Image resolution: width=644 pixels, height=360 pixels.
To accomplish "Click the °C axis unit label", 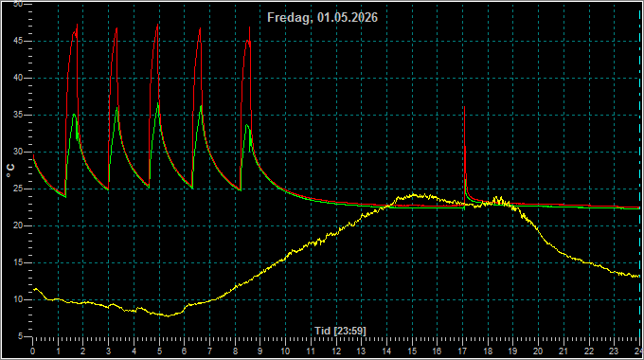I will point(10,171).
